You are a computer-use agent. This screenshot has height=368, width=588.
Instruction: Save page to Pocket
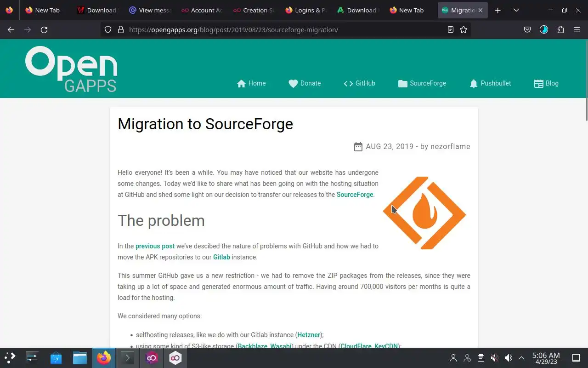coord(527,29)
